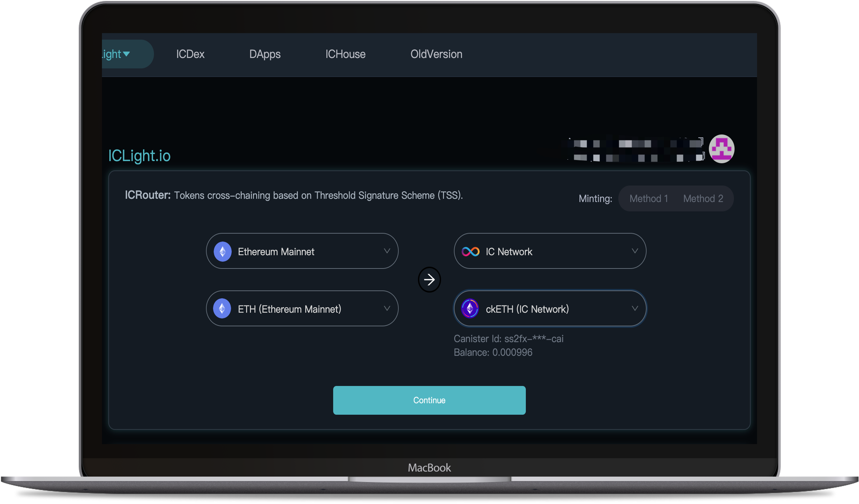Switch minting to Method 2
This screenshot has height=504, width=859.
pyautogui.click(x=703, y=199)
